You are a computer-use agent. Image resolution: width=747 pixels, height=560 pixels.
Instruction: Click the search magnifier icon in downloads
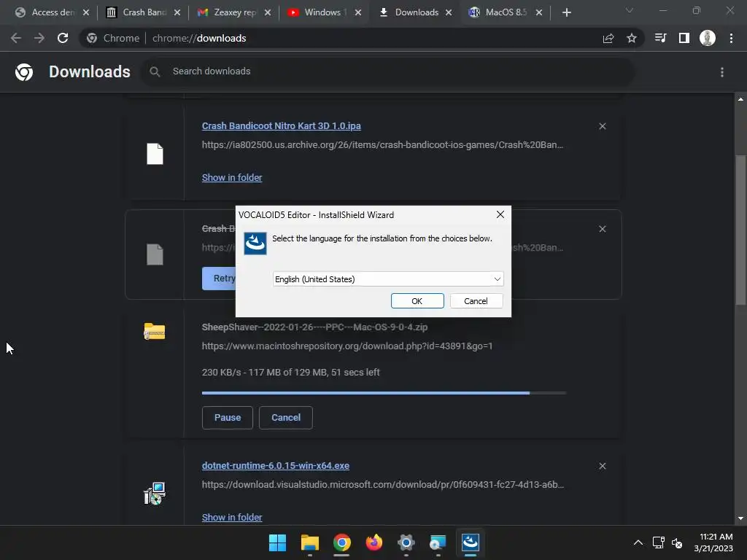tap(155, 71)
